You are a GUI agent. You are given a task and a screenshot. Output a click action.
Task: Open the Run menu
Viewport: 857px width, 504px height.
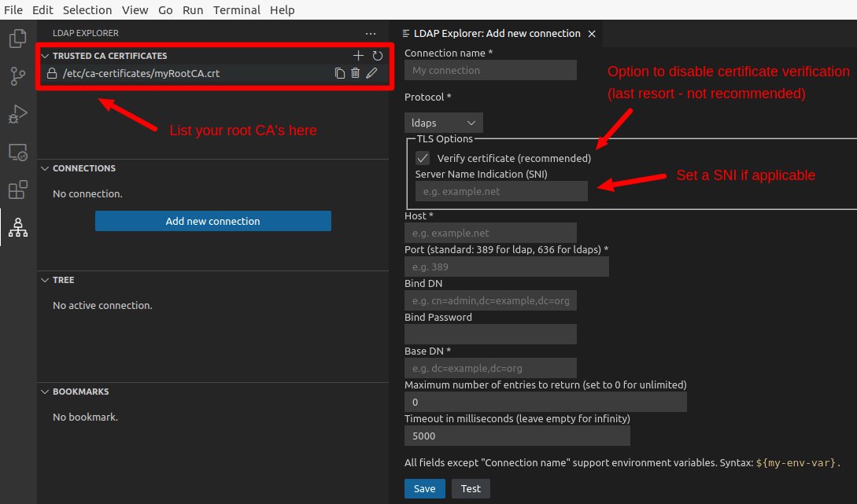pos(193,10)
